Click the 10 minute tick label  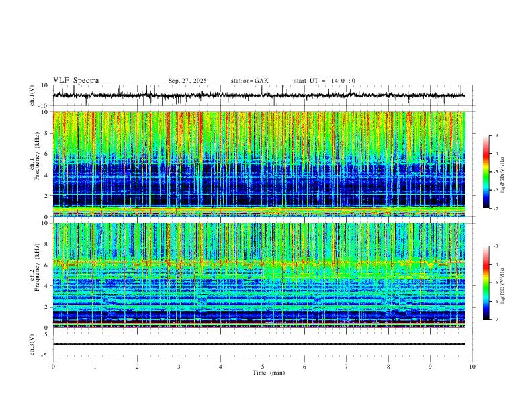(472, 367)
